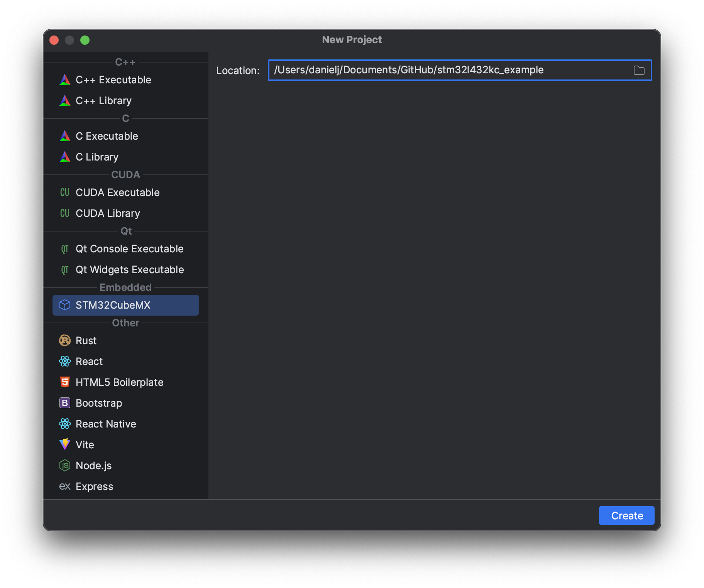This screenshot has height=588, width=704.
Task: Select the Express project type
Action: tap(94, 486)
